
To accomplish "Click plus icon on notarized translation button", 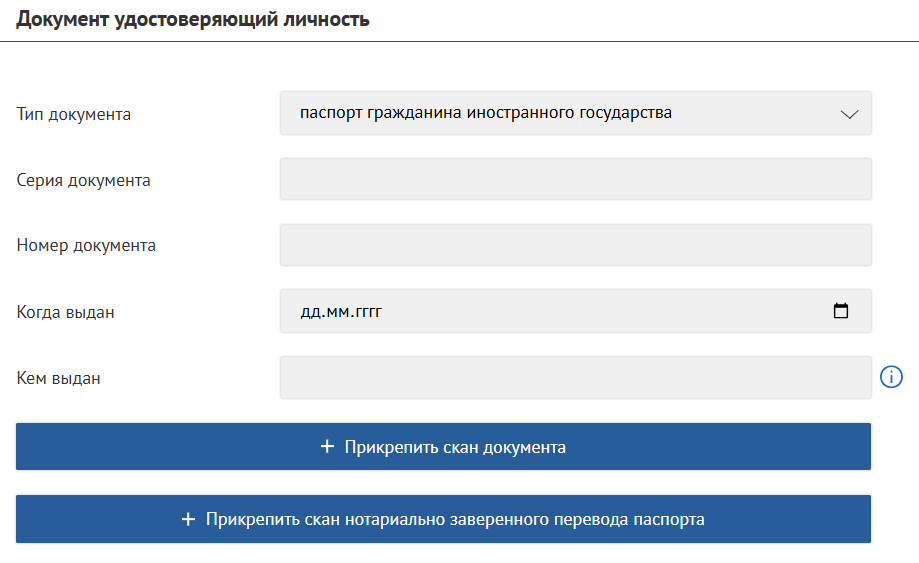I will 188,519.
